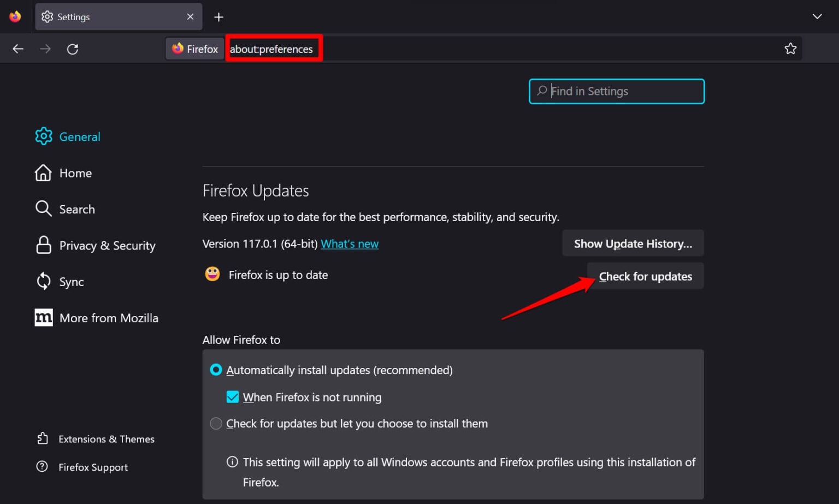Click the Firefox logo in the address bar
Viewport: 839px width, 504px height.
pos(177,49)
